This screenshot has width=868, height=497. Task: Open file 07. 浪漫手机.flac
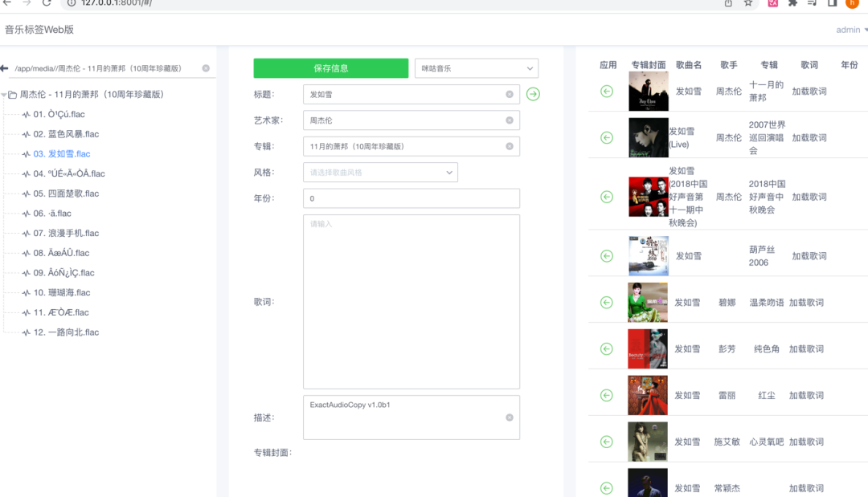pos(66,234)
